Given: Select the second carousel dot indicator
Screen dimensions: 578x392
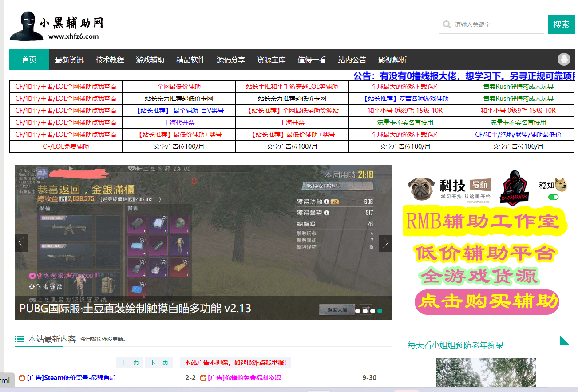Looking at the screenshot, I should [365, 311].
